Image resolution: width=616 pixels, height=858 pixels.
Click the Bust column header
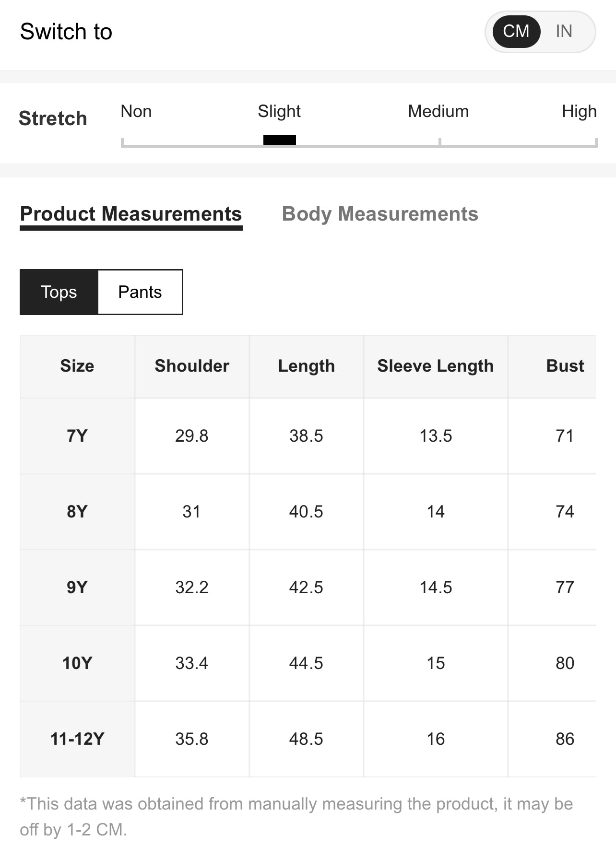(x=565, y=366)
